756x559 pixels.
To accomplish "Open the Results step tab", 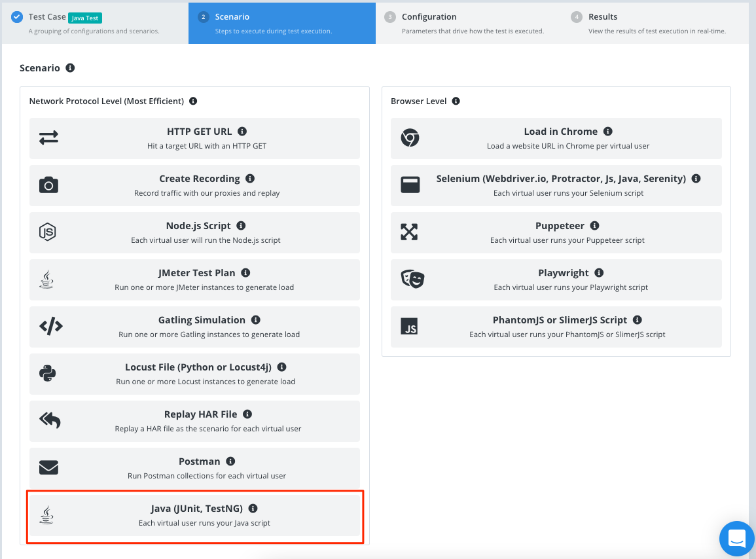I will point(656,23).
